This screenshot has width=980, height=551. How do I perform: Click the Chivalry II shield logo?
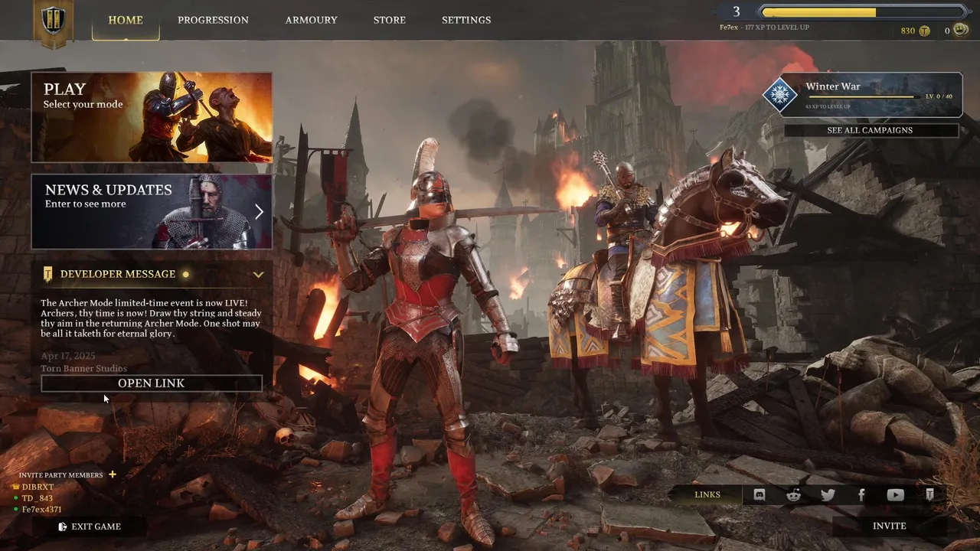54,21
